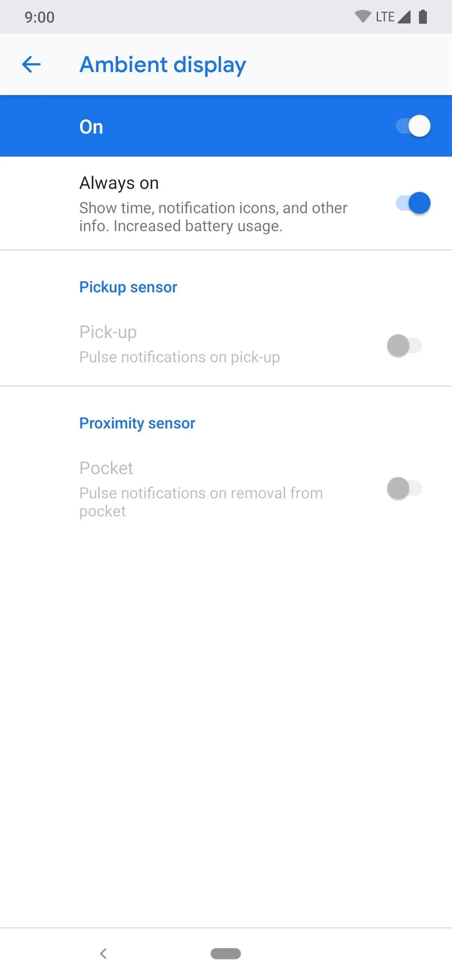This screenshot has height=980, width=452.
Task: Tap the Pickup sensor section header
Action: 128,287
